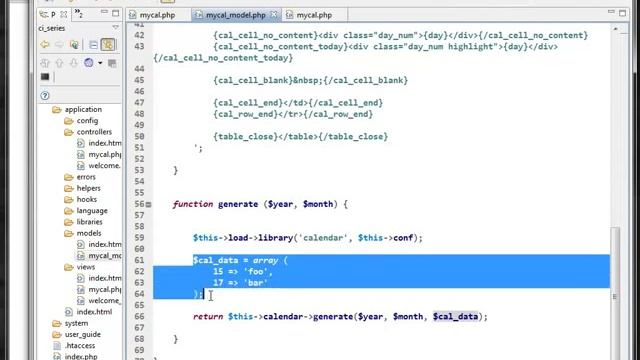The image size is (640, 360).
Task: Open the controllers folder
Action: point(94,132)
